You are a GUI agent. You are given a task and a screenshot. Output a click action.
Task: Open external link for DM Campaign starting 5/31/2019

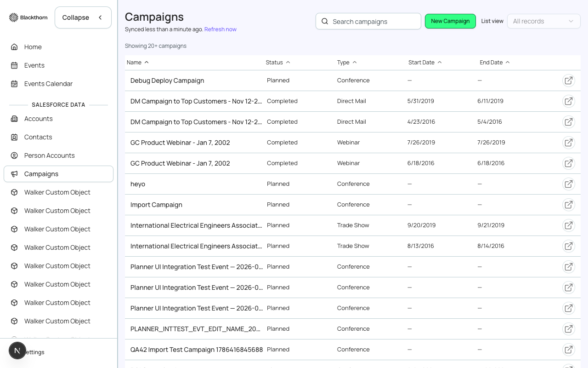tap(569, 101)
